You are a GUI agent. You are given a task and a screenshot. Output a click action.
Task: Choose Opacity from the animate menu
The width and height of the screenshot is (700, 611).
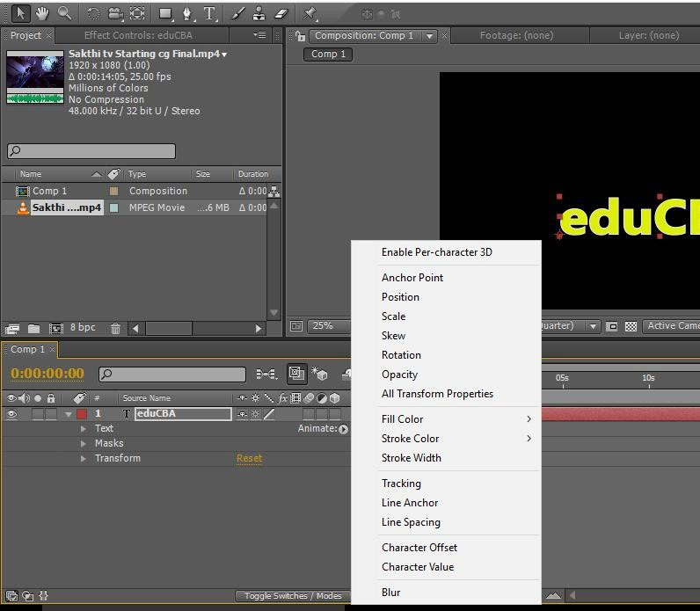tap(399, 375)
